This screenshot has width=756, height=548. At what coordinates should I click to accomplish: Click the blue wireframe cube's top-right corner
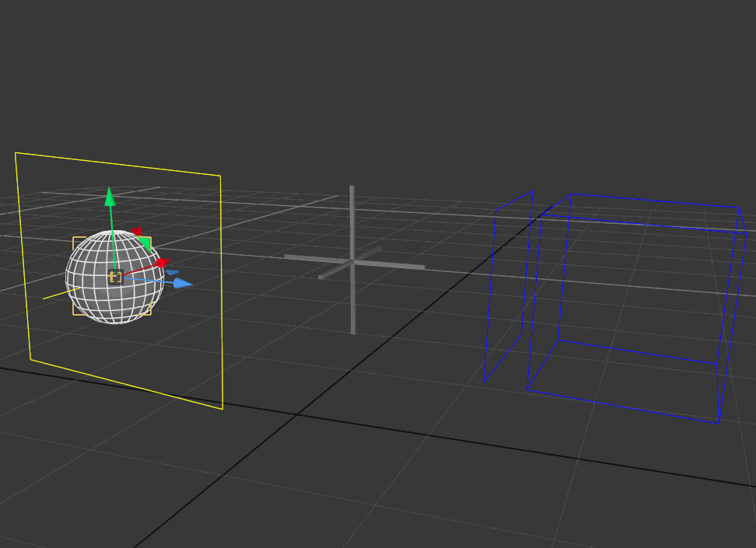coord(738,208)
